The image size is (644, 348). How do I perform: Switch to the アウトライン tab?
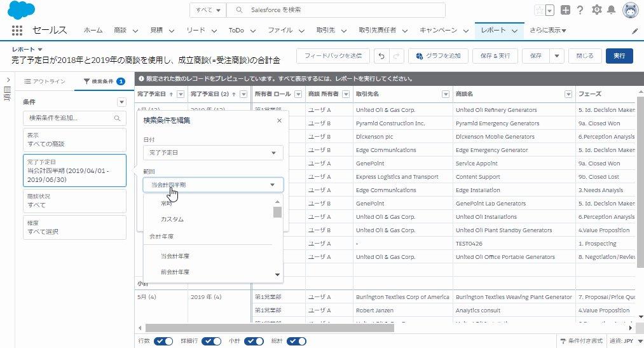point(45,81)
